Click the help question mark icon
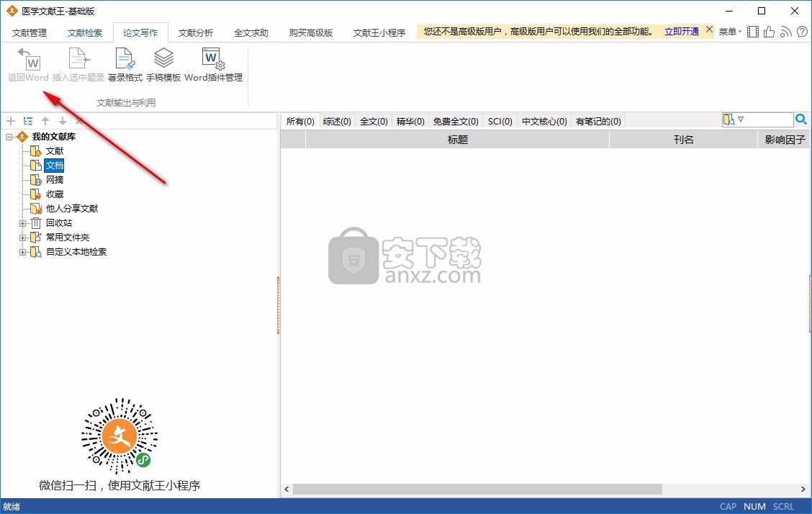The width and height of the screenshot is (812, 514). pyautogui.click(x=802, y=32)
